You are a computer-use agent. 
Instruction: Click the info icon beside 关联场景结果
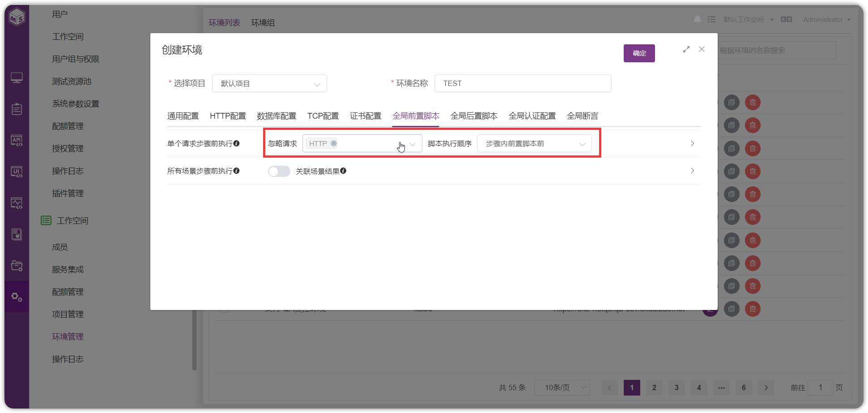tap(343, 171)
